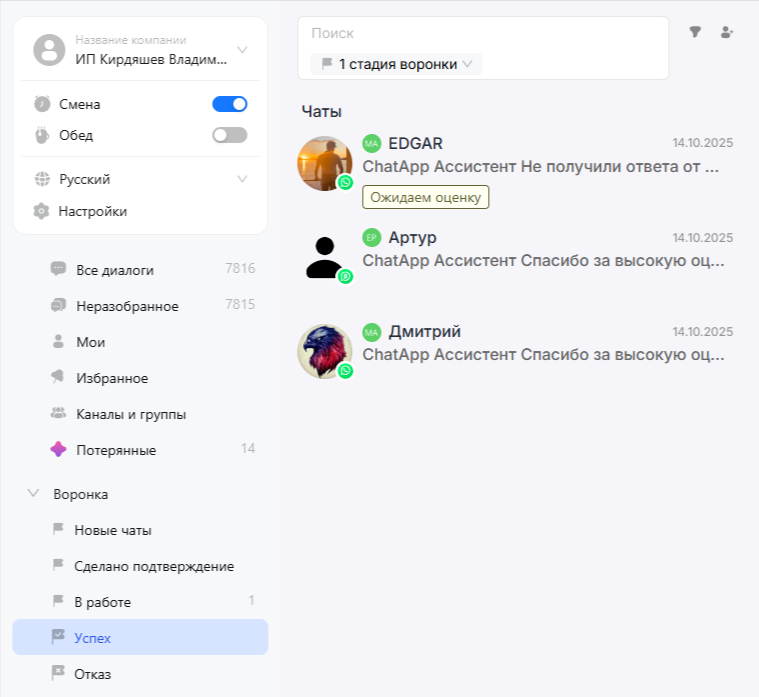Select the Мои dialogs item

pos(90,342)
